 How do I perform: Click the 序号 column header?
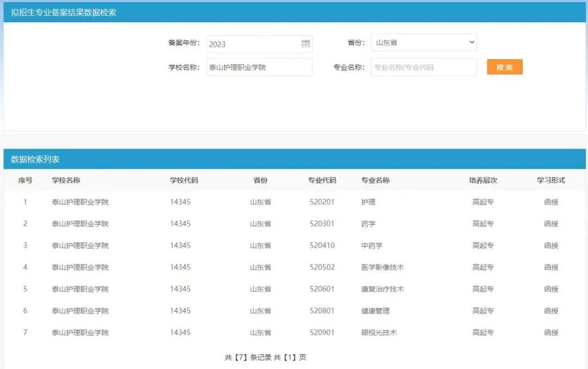click(25, 180)
